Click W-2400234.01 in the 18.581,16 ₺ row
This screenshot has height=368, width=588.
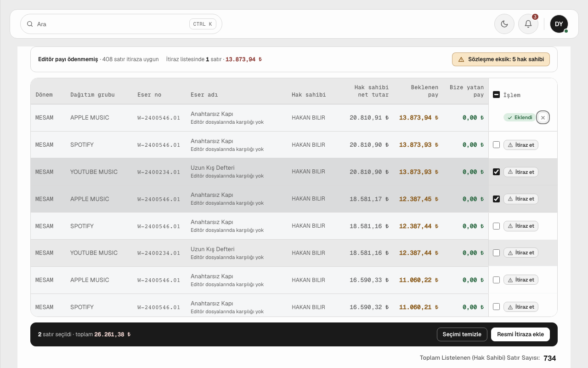coord(159,253)
